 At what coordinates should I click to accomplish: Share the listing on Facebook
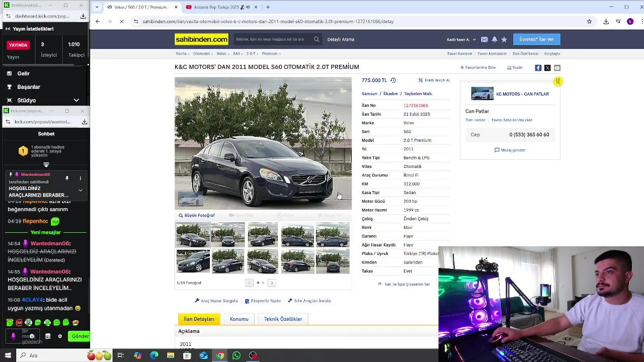538,68
